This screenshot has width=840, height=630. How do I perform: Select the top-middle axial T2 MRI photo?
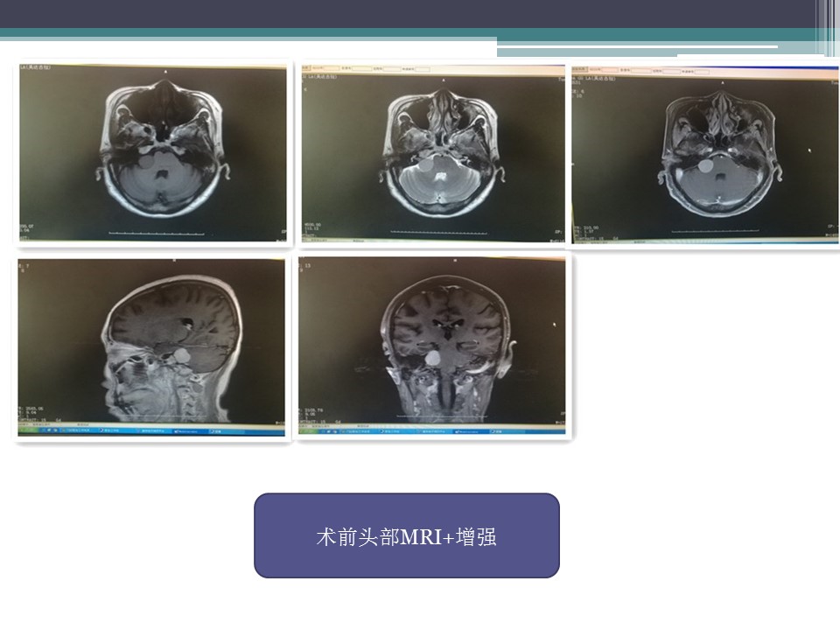point(434,156)
